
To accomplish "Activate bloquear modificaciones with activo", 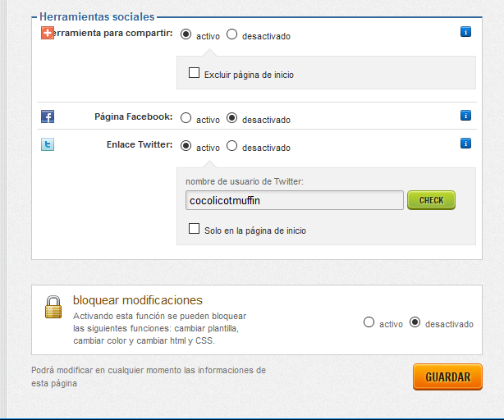I will coord(369,322).
